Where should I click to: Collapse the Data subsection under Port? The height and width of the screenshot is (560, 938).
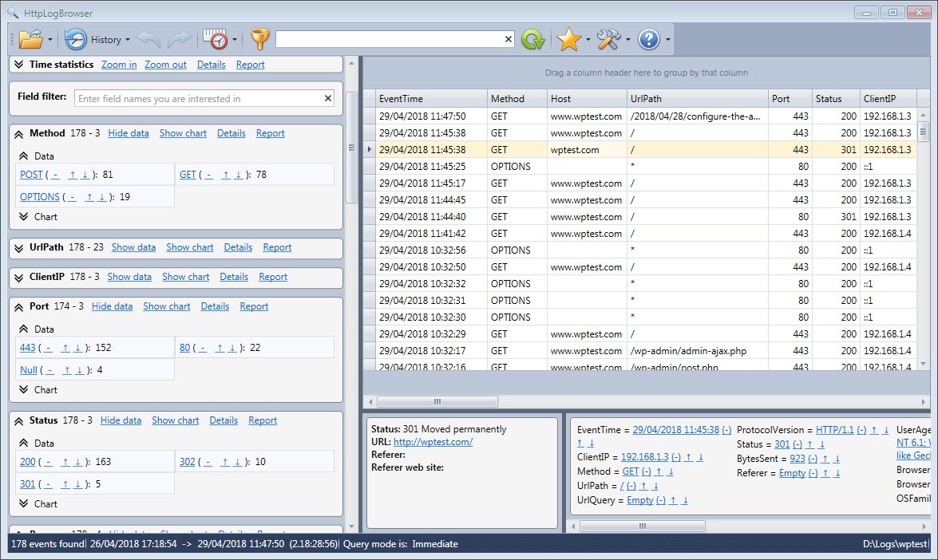[x=24, y=329]
